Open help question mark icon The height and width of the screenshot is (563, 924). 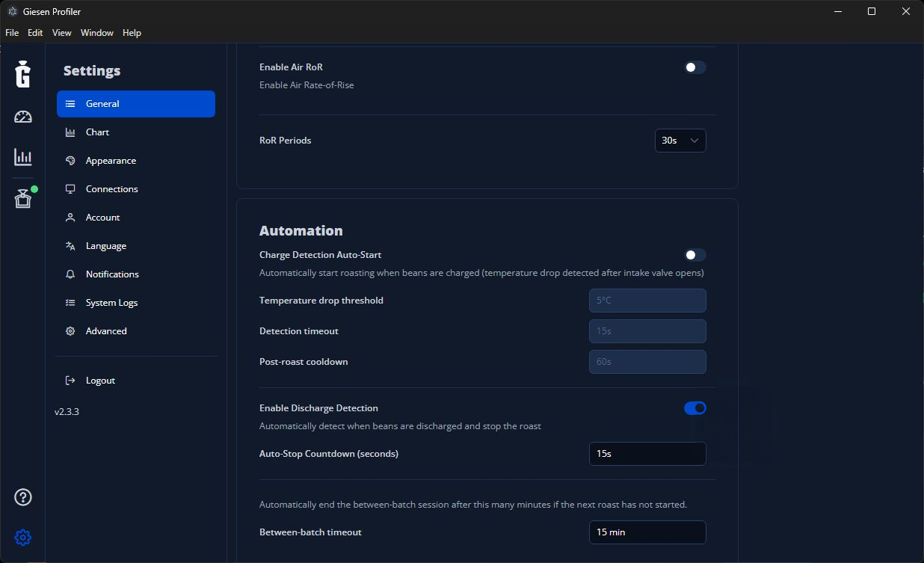pos(23,497)
